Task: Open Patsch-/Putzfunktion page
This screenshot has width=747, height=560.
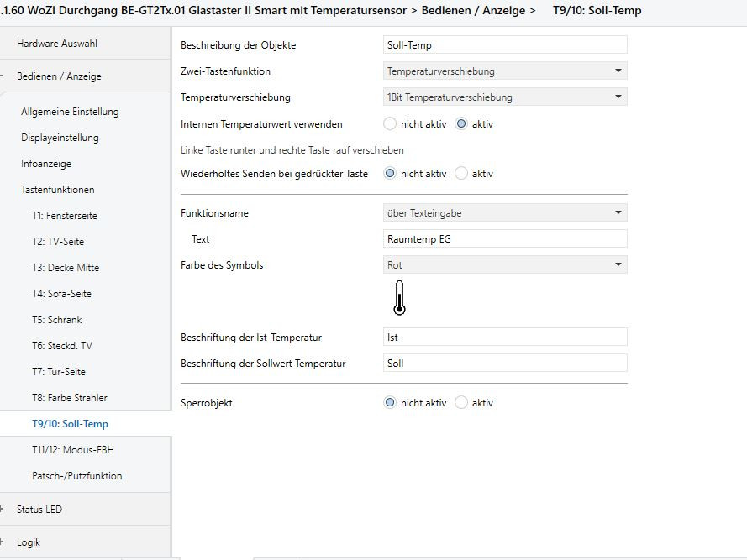Action: [x=77, y=476]
